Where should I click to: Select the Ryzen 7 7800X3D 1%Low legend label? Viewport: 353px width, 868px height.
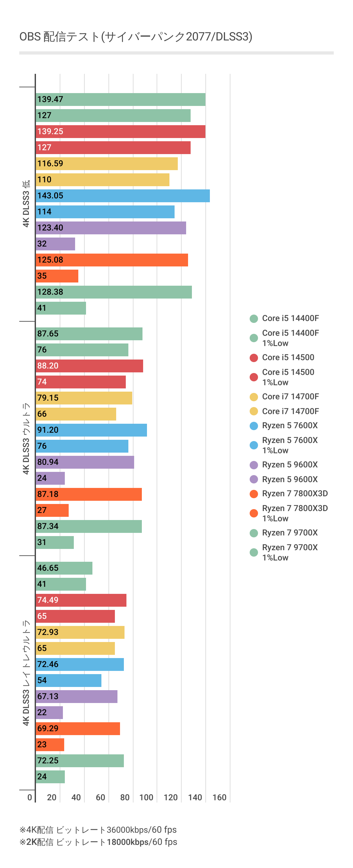pyautogui.click(x=295, y=513)
